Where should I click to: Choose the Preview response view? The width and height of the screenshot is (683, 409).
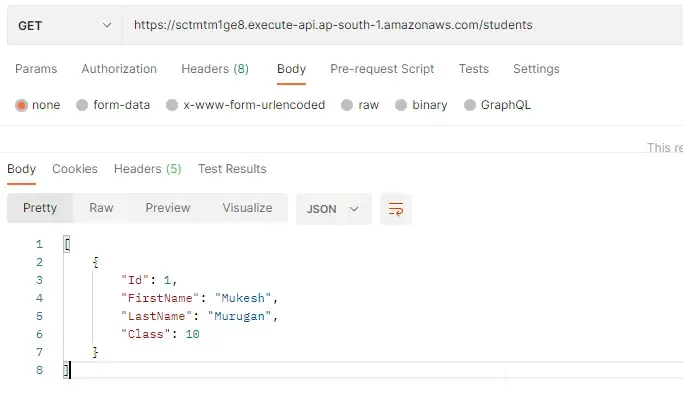(168, 208)
